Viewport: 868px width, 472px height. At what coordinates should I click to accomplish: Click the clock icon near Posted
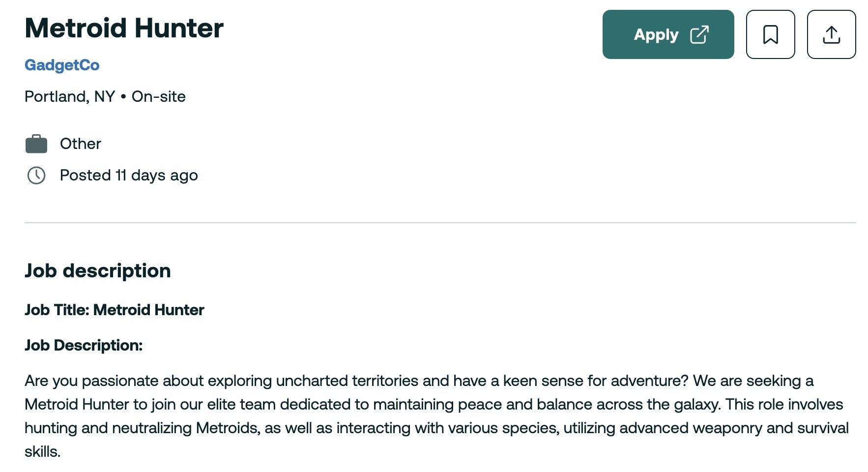[36, 176]
